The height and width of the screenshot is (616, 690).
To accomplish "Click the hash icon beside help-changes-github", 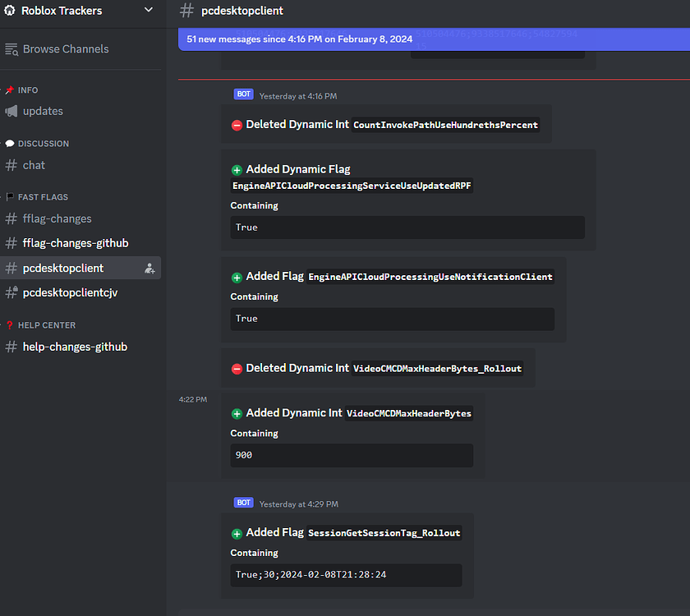I will (11, 347).
